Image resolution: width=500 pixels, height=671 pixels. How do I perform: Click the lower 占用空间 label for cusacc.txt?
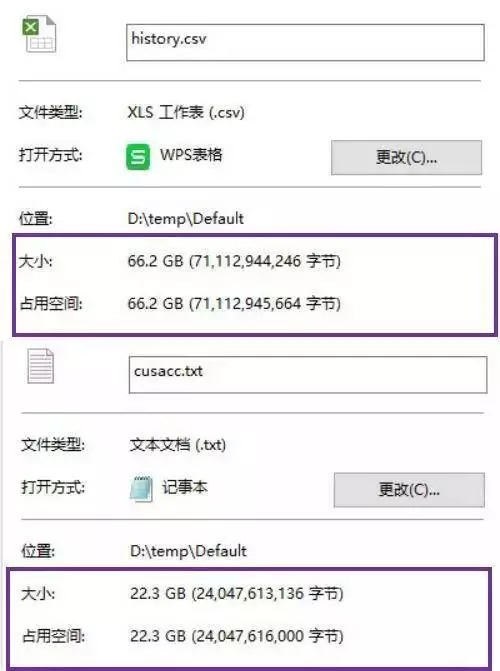coord(53,636)
